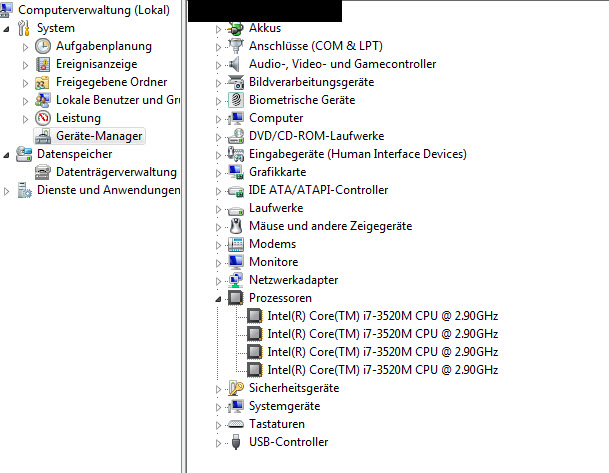Click the Grafikkarte display adapter icon
Screen dimensions: 609x473
tap(236, 172)
